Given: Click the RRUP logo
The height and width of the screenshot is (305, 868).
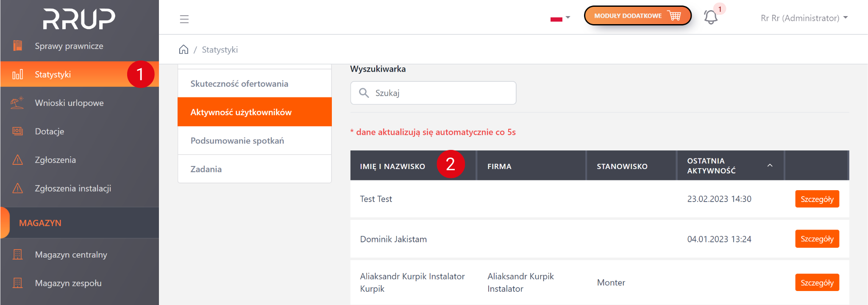Looking at the screenshot, I should [x=79, y=19].
